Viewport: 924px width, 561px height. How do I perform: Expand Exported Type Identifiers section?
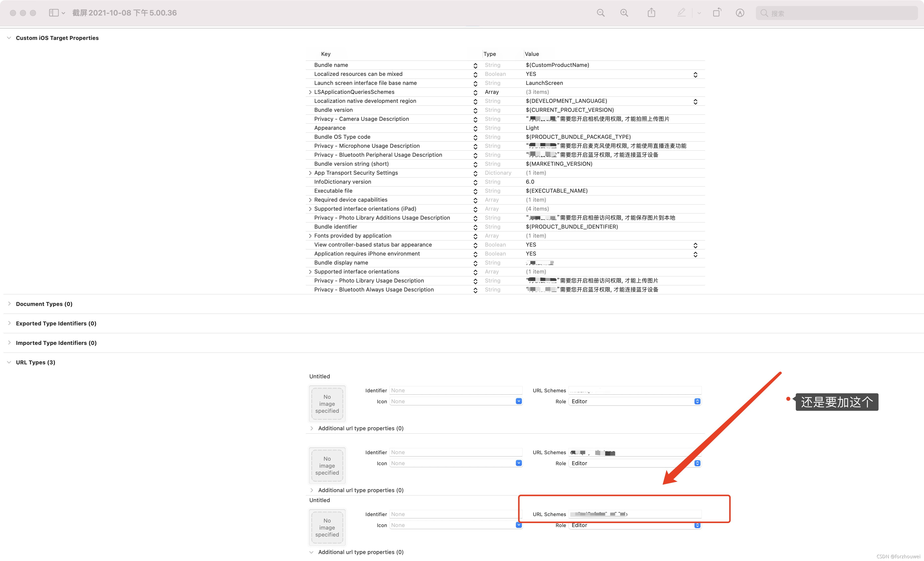click(x=9, y=323)
